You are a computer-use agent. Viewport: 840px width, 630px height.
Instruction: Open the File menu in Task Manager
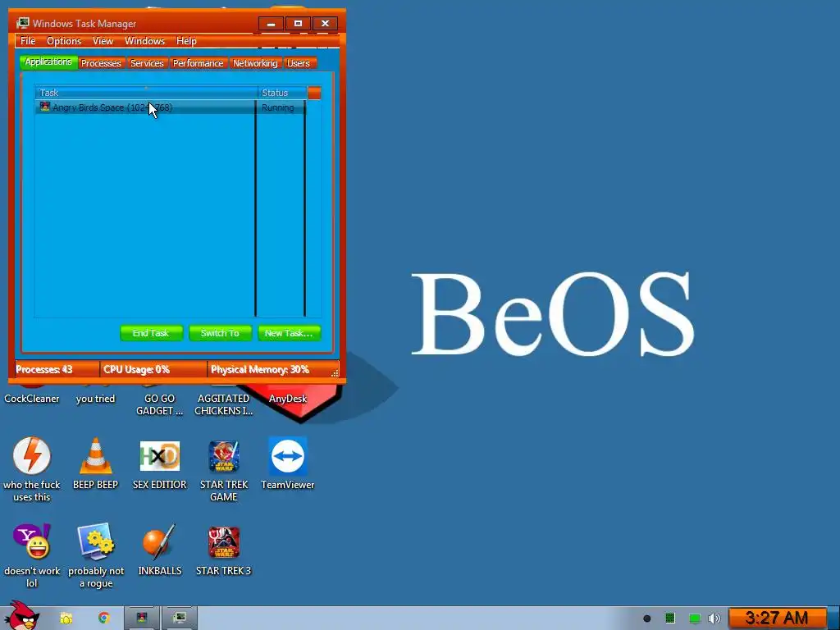pyautogui.click(x=28, y=41)
